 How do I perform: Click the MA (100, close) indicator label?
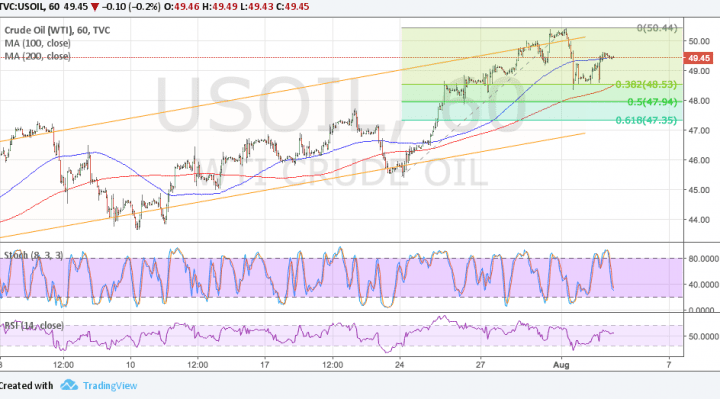(x=38, y=43)
